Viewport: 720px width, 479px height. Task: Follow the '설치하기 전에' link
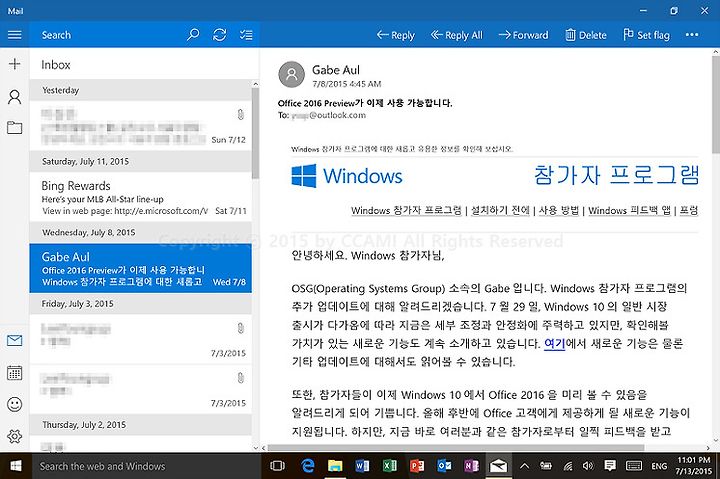(x=501, y=210)
